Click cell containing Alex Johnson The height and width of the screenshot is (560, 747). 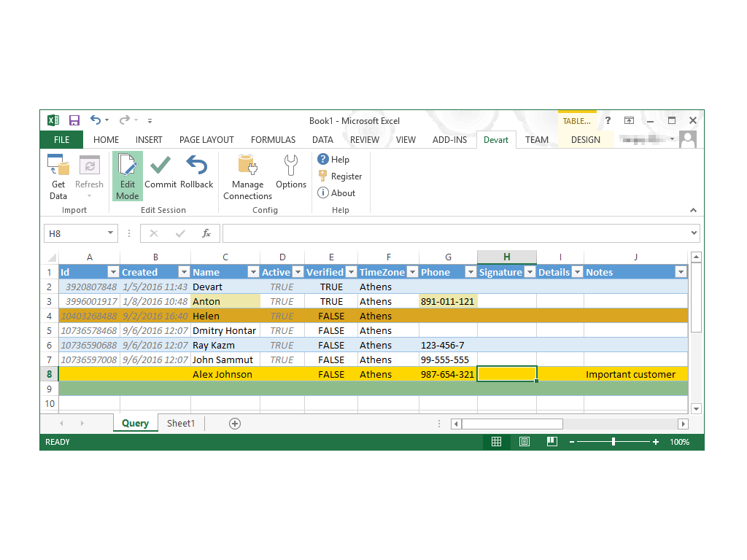pyautogui.click(x=225, y=374)
